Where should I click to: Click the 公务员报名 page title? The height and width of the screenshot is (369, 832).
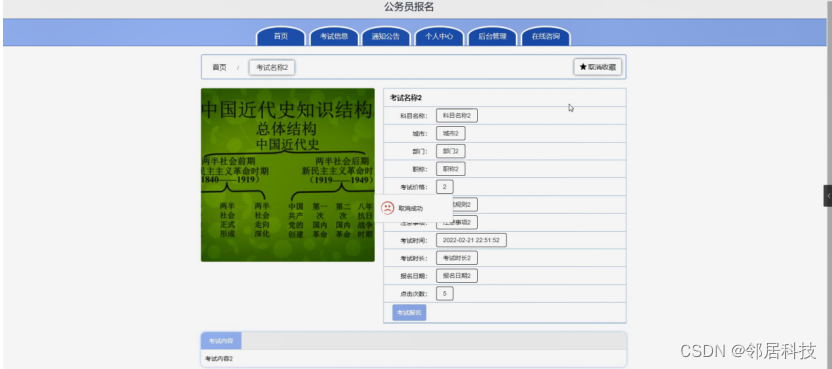409,7
